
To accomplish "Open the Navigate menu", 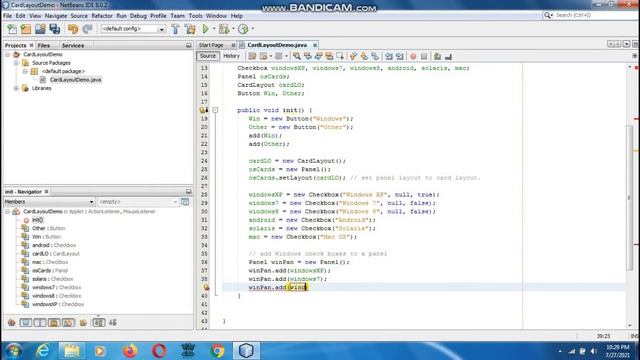I will [x=56, y=16].
